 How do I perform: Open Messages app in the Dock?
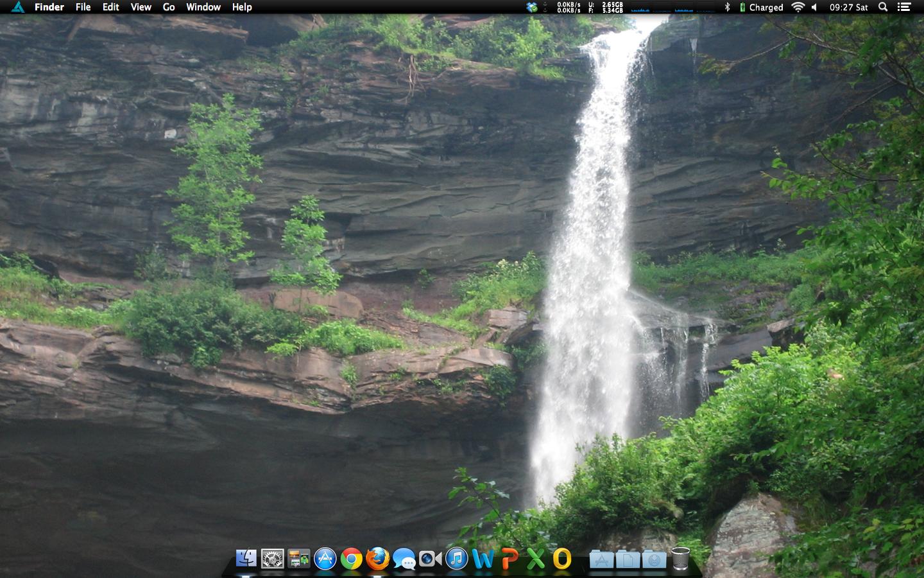coord(404,559)
